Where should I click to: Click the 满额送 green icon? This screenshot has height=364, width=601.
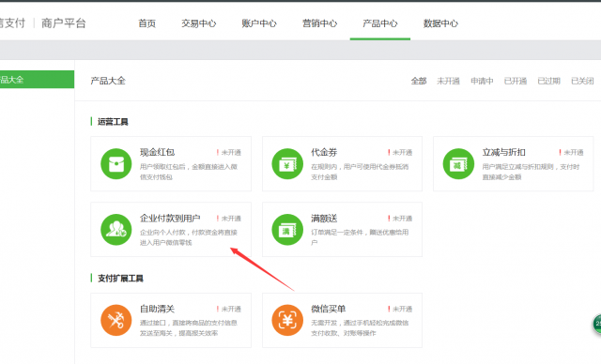[x=287, y=230]
